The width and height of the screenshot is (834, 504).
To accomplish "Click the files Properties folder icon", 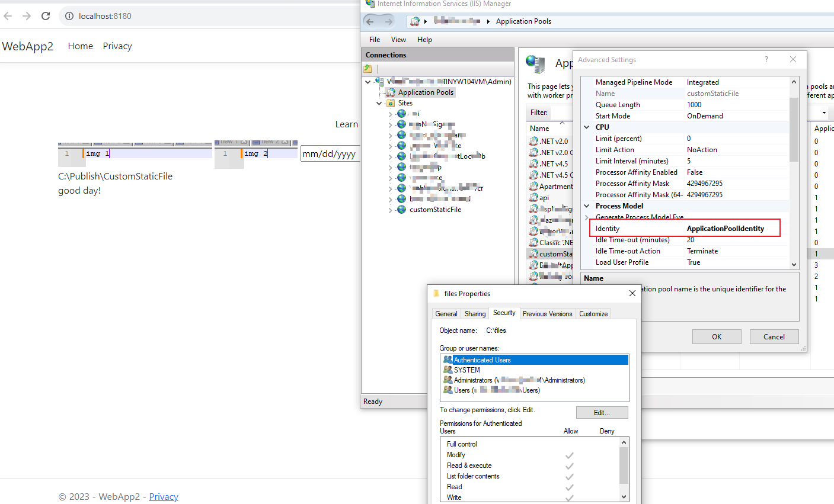I will coord(437,293).
